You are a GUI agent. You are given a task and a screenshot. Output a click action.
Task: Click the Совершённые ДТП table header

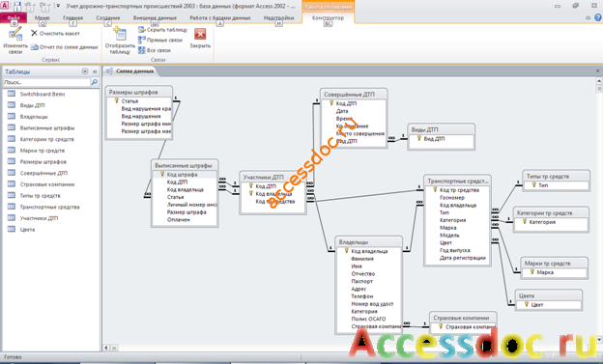click(x=354, y=95)
